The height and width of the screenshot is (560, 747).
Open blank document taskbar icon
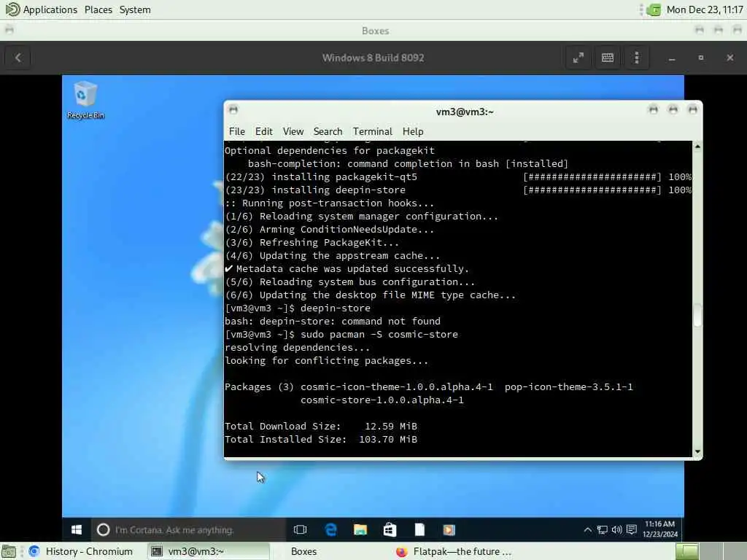click(419, 529)
